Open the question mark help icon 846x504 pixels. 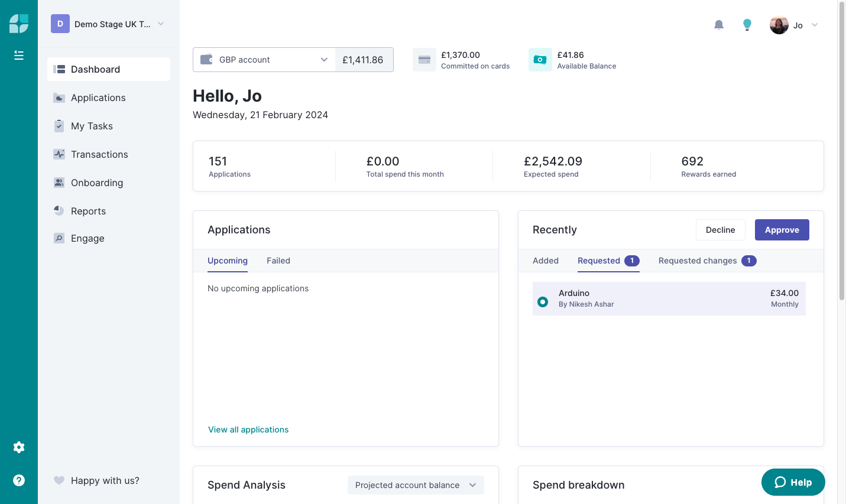pos(19,480)
